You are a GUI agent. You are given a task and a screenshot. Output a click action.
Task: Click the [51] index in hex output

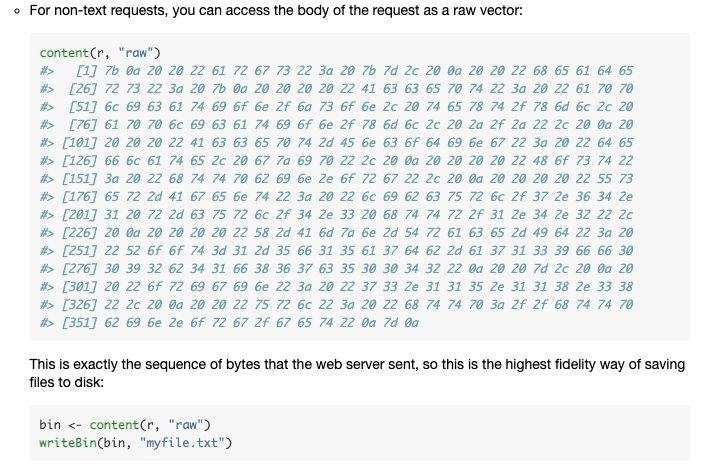point(83,107)
